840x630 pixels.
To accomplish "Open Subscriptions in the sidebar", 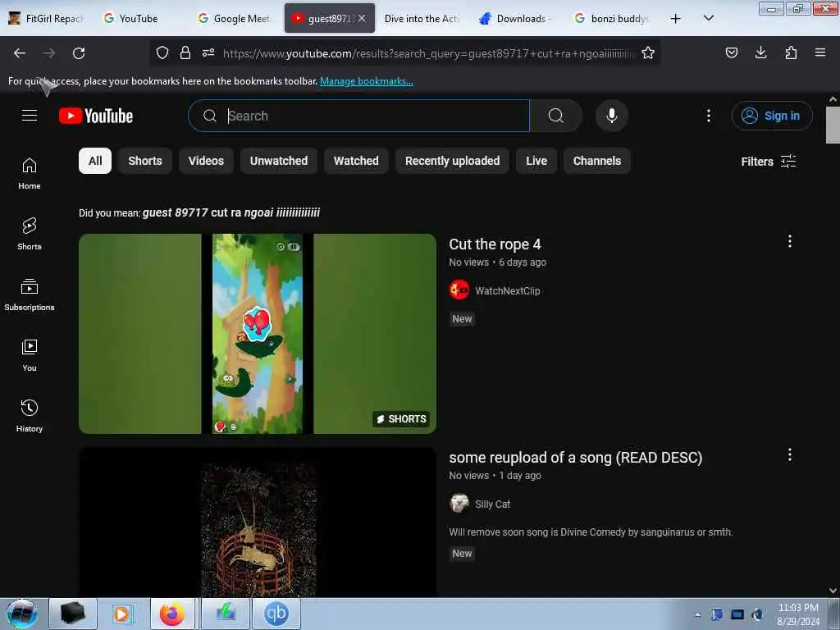I will 30,295.
